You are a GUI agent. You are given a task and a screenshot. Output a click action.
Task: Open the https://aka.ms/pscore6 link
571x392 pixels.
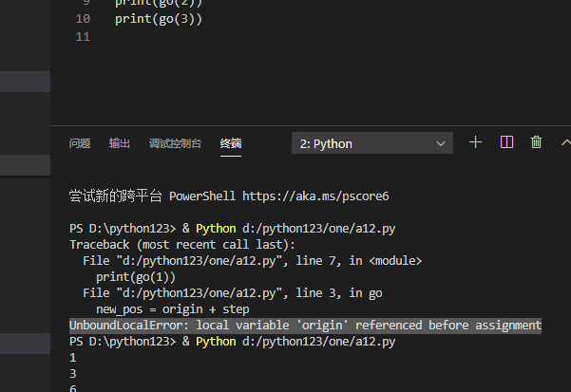coord(315,196)
